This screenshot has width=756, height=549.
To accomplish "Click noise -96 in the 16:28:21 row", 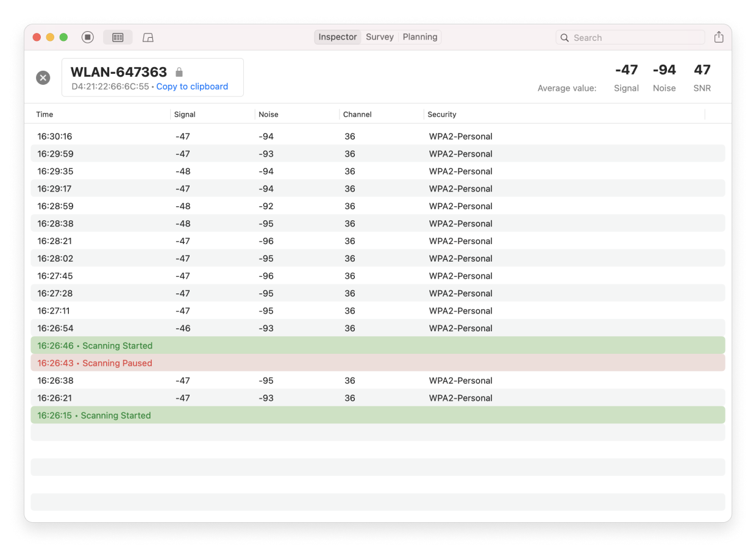I will click(266, 241).
